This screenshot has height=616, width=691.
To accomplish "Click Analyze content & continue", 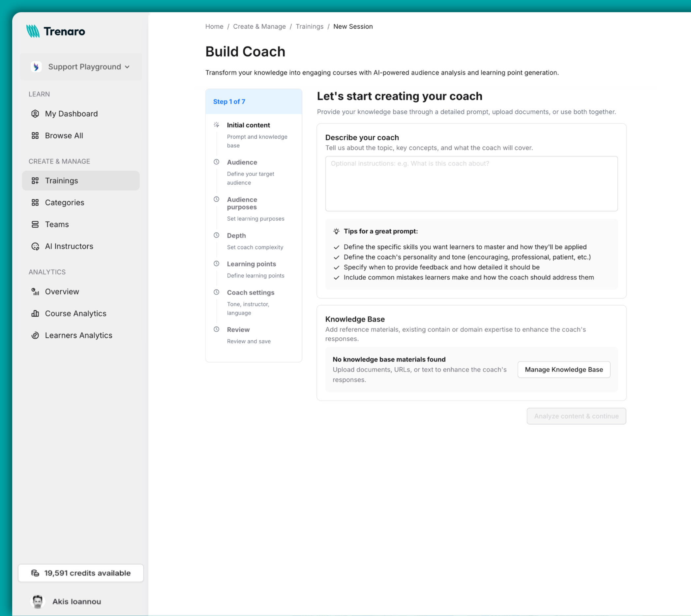I will (x=576, y=416).
